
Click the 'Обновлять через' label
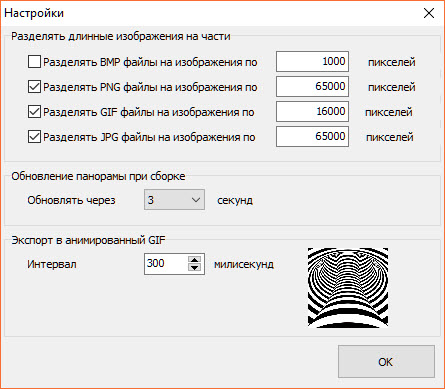tap(71, 200)
